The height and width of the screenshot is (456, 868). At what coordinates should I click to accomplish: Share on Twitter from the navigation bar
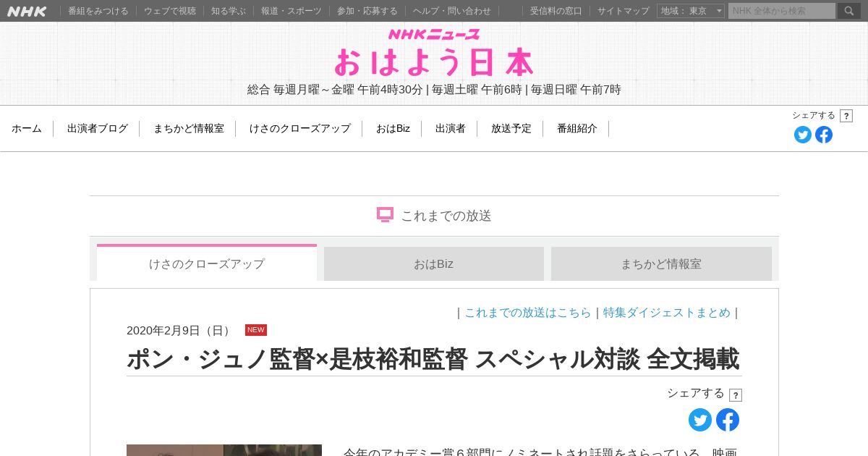[803, 135]
